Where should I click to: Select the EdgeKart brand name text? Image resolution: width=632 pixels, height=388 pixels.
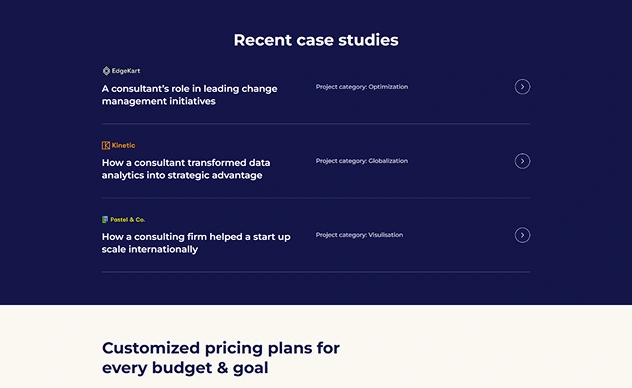coord(126,71)
